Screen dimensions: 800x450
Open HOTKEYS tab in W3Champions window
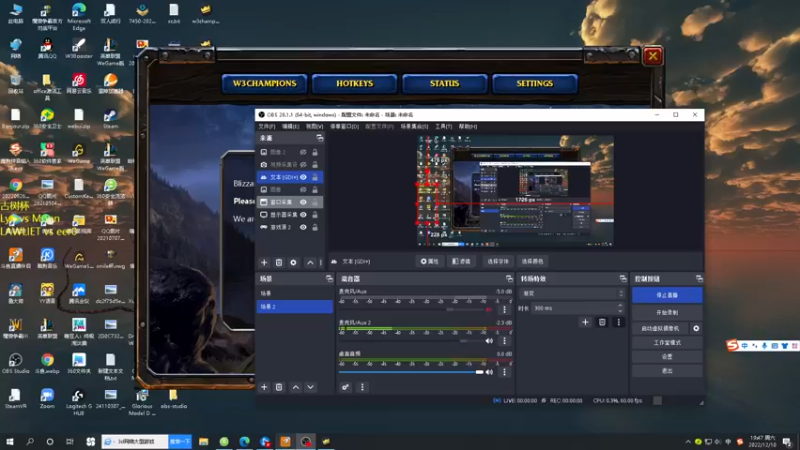click(355, 84)
